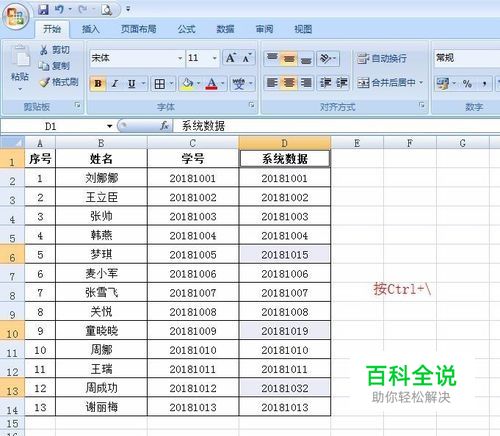Select row 6 header
The height and width of the screenshot is (436, 500).
12,255
